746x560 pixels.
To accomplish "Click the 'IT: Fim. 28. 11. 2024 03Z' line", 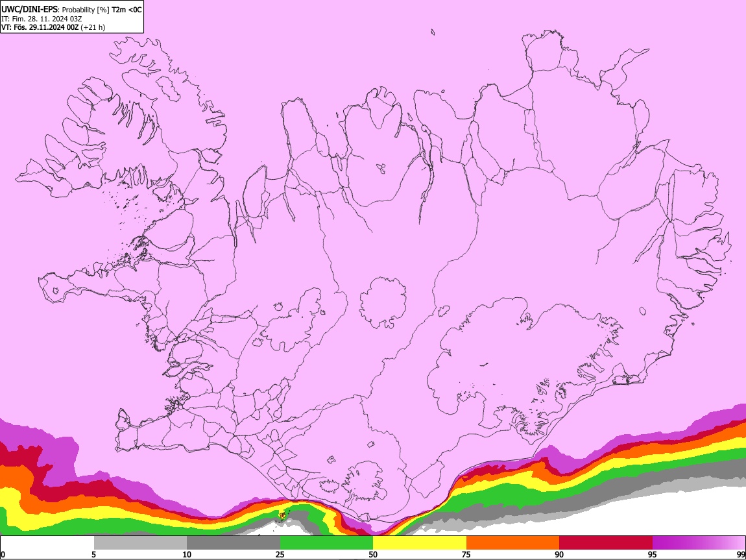I will tap(42, 19).
